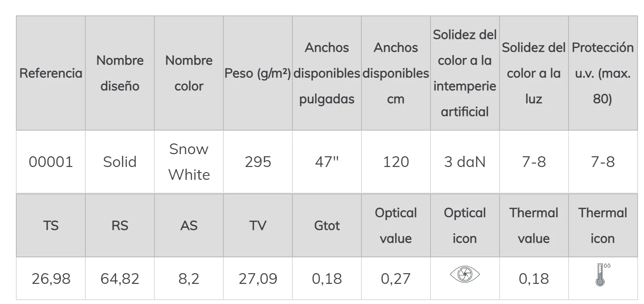Select the reference value 00001
The height and width of the screenshot is (304, 644).
coord(51,162)
